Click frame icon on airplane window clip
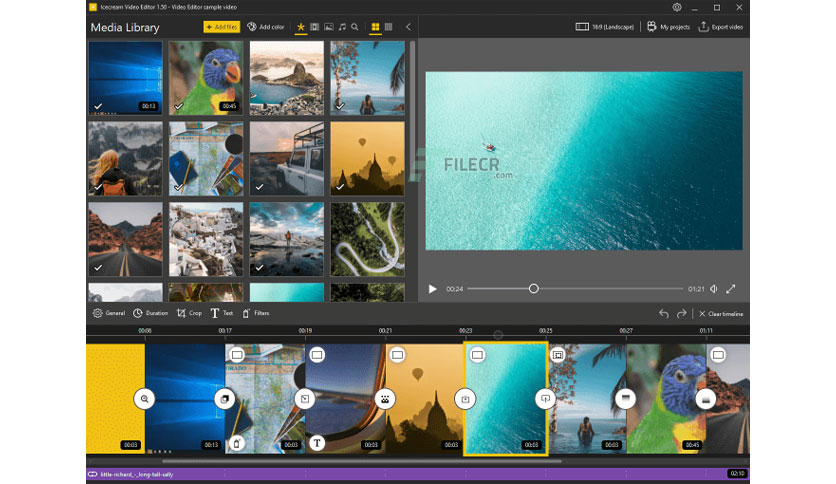Viewport: 836px width, 484px height. pyautogui.click(x=317, y=354)
